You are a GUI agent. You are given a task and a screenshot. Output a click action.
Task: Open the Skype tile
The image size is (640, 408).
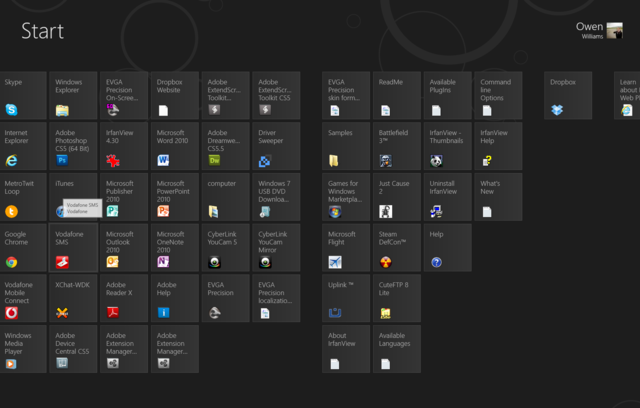coord(23,95)
